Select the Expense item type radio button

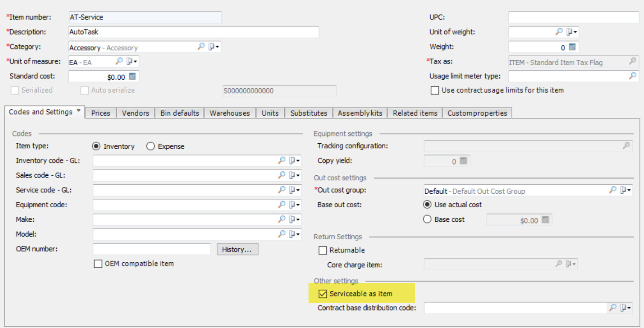150,146
